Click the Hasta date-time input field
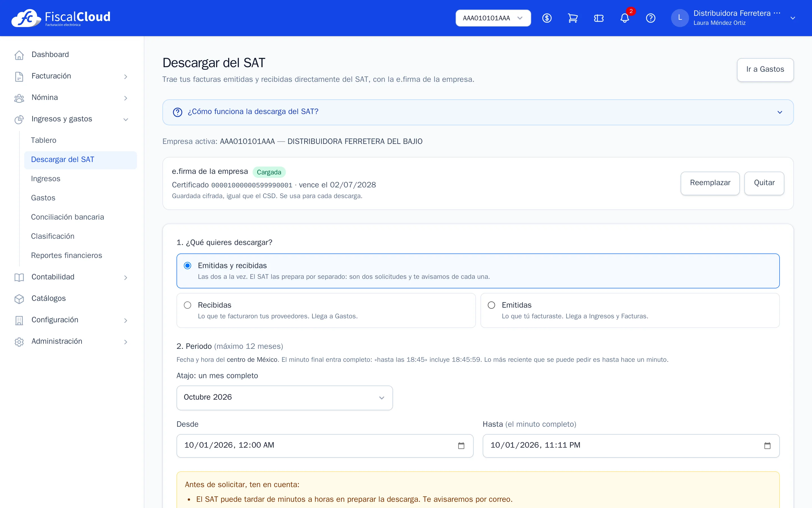 (x=631, y=446)
